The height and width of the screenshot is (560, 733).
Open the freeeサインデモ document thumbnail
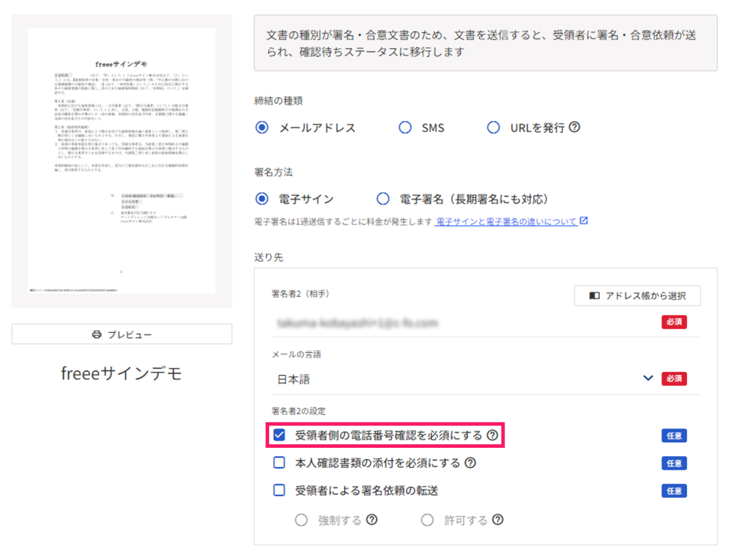(122, 161)
